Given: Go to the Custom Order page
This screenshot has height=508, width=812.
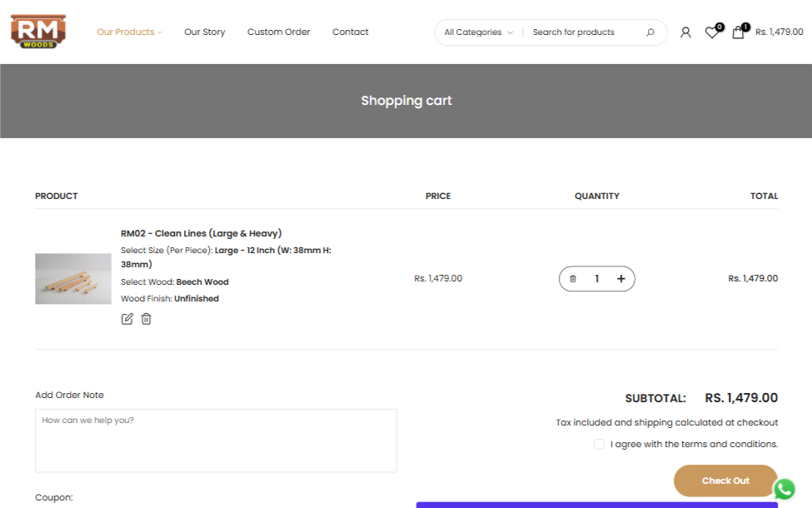Looking at the screenshot, I should (278, 32).
